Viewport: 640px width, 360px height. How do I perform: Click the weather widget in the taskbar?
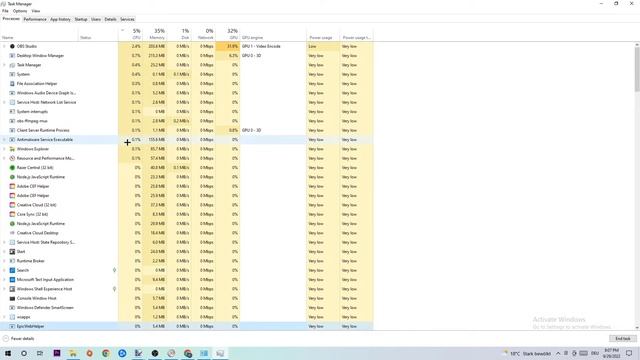click(x=528, y=353)
